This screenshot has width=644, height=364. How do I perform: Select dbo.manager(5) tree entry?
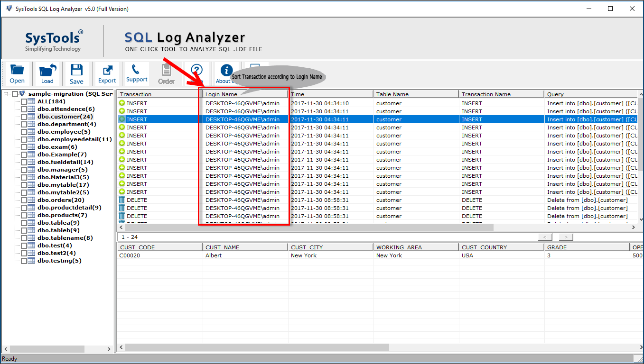[62, 170]
